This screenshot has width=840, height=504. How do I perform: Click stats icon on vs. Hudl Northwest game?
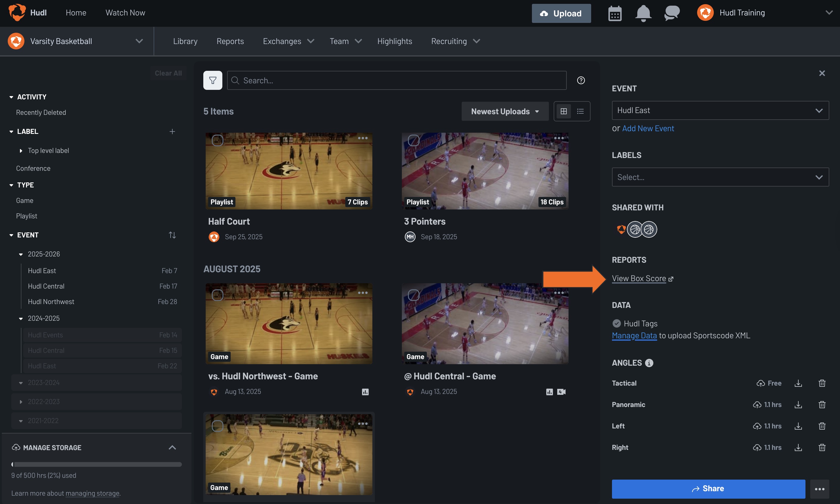[x=365, y=392]
